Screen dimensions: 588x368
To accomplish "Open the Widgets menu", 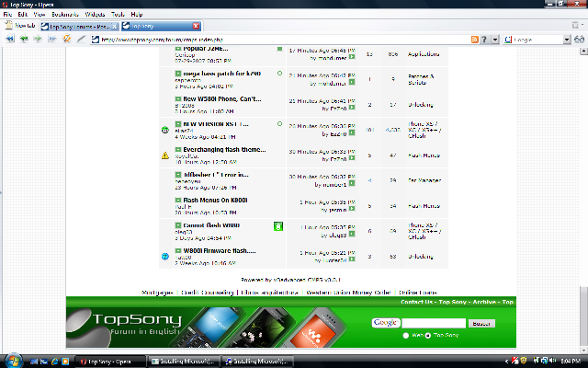I will [x=95, y=15].
